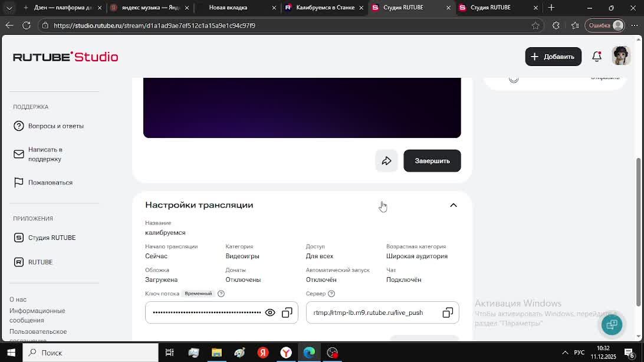
Task: Open a new browser tab
Action: tap(551, 8)
